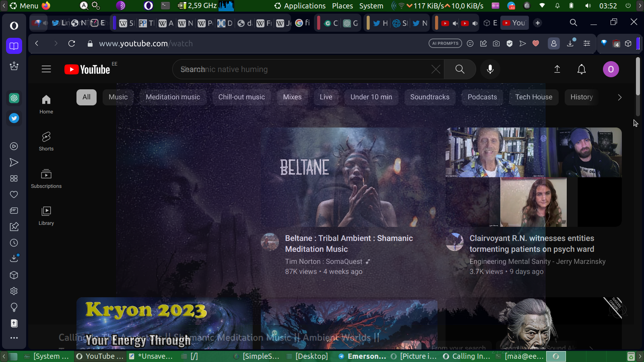Screen dimensions: 644x362
Task: Open Opera settings gear in sidebar
Action: [14, 291]
